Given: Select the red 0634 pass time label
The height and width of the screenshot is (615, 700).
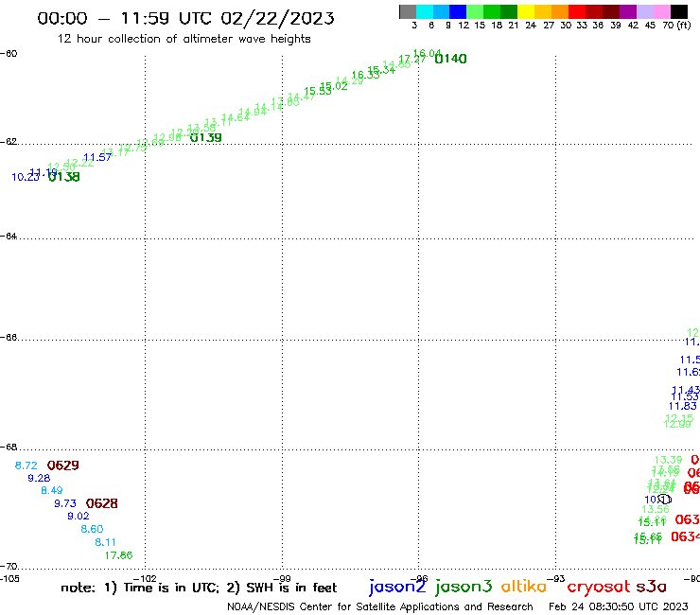Looking at the screenshot, I should pyautogui.click(x=685, y=536).
